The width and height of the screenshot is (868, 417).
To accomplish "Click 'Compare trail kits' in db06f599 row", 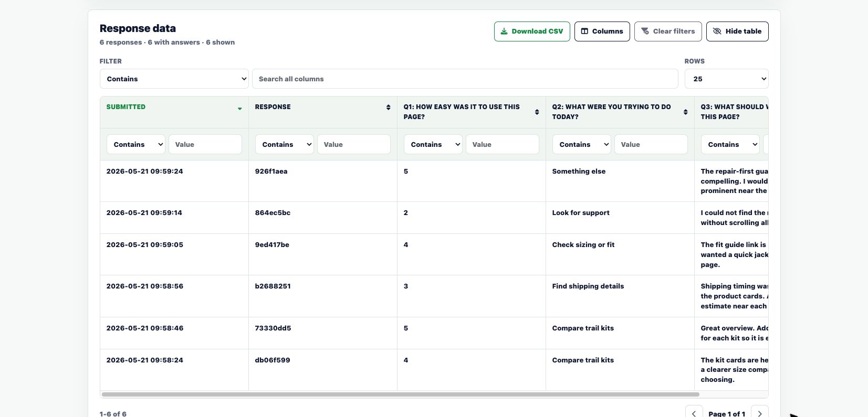I will click(583, 360).
